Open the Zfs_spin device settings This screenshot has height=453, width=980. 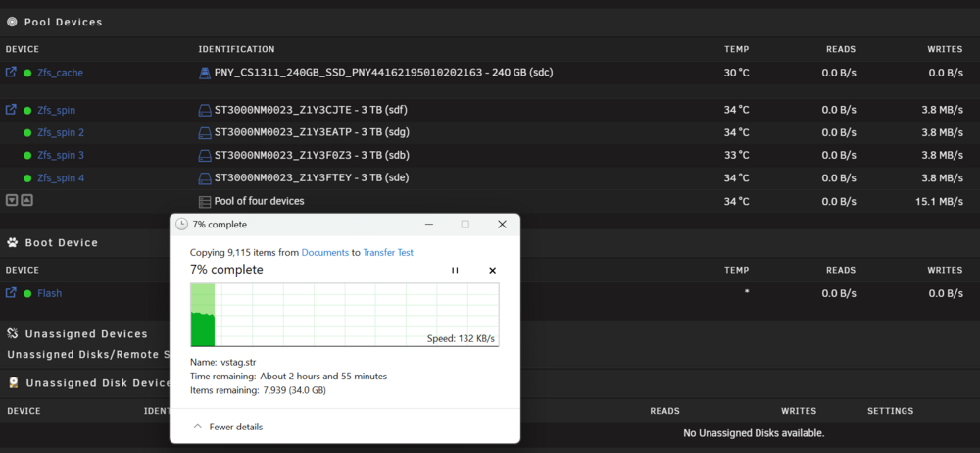[x=56, y=110]
